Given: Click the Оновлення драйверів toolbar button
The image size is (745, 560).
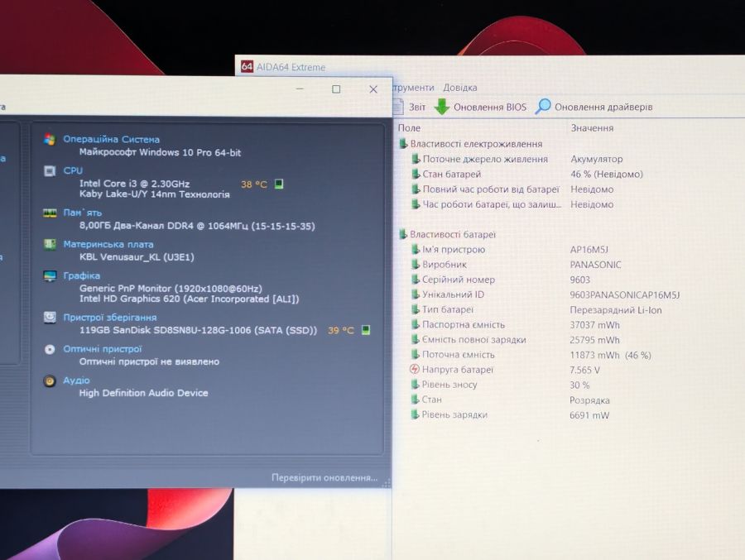Looking at the screenshot, I should (594, 107).
